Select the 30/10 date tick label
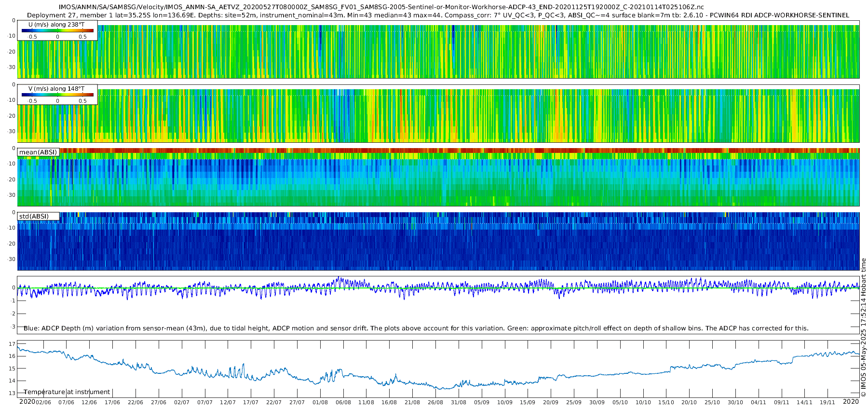The height and width of the screenshot is (410, 868). 735,402
